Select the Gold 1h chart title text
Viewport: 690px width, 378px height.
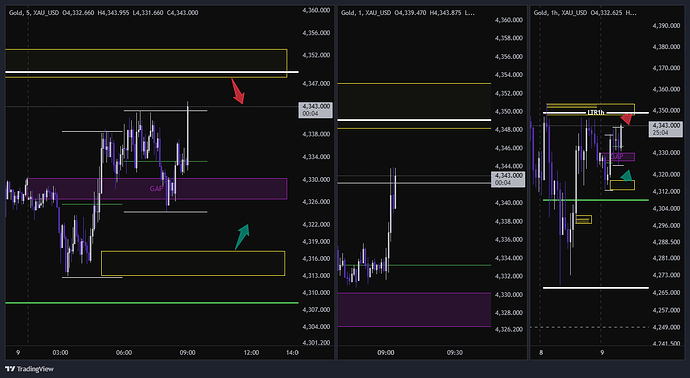(560, 13)
